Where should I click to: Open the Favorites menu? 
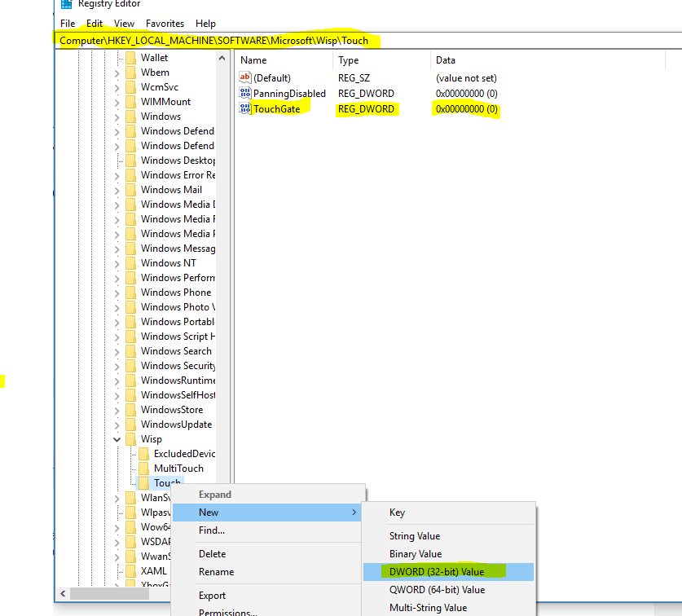point(165,24)
